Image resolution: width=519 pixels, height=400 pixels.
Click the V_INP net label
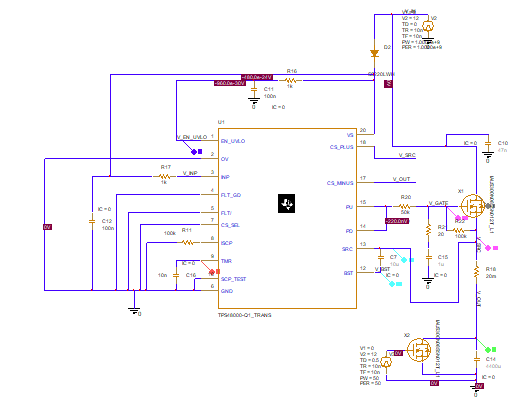click(190, 173)
